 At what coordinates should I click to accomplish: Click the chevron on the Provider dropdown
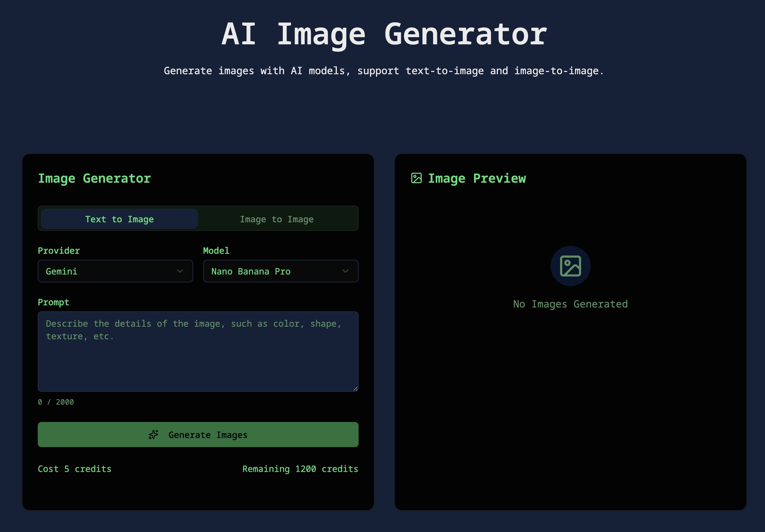point(180,271)
